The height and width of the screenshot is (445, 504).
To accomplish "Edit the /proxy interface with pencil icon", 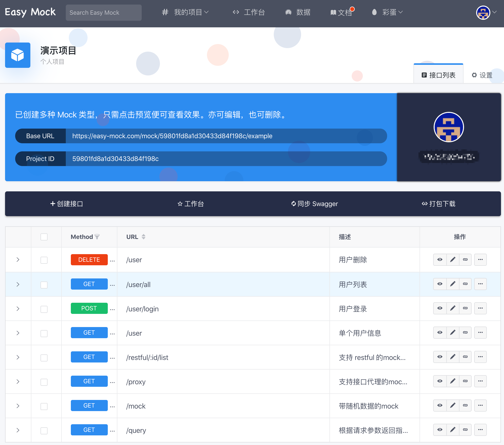I will (x=453, y=381).
